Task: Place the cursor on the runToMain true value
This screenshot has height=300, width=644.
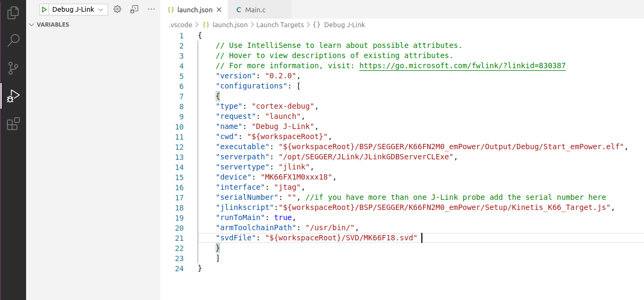Action: pyautogui.click(x=283, y=218)
